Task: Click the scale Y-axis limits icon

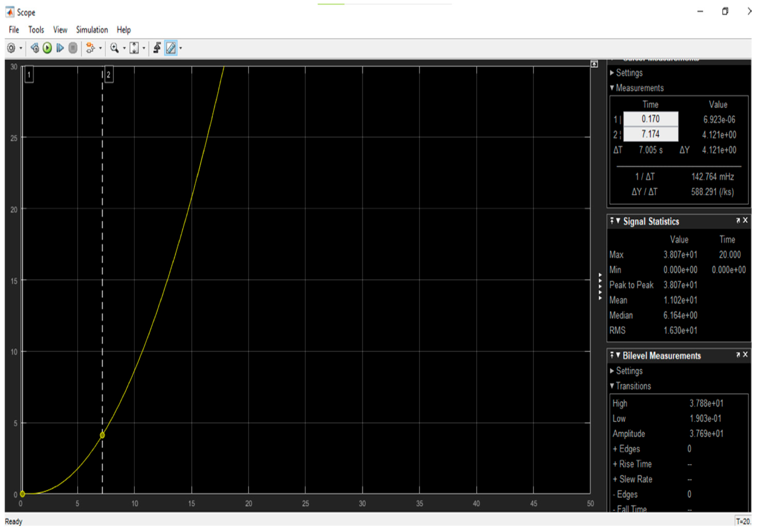Action: point(134,48)
